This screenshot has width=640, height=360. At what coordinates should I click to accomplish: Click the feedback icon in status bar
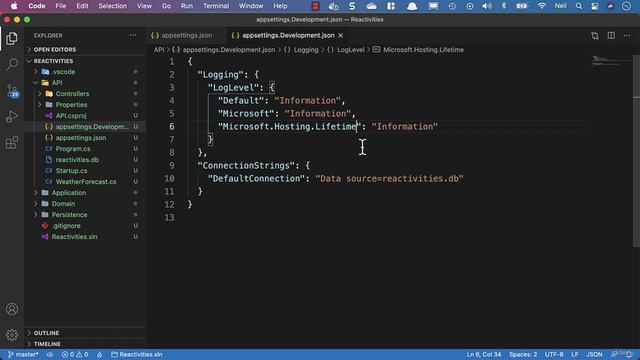click(x=614, y=354)
